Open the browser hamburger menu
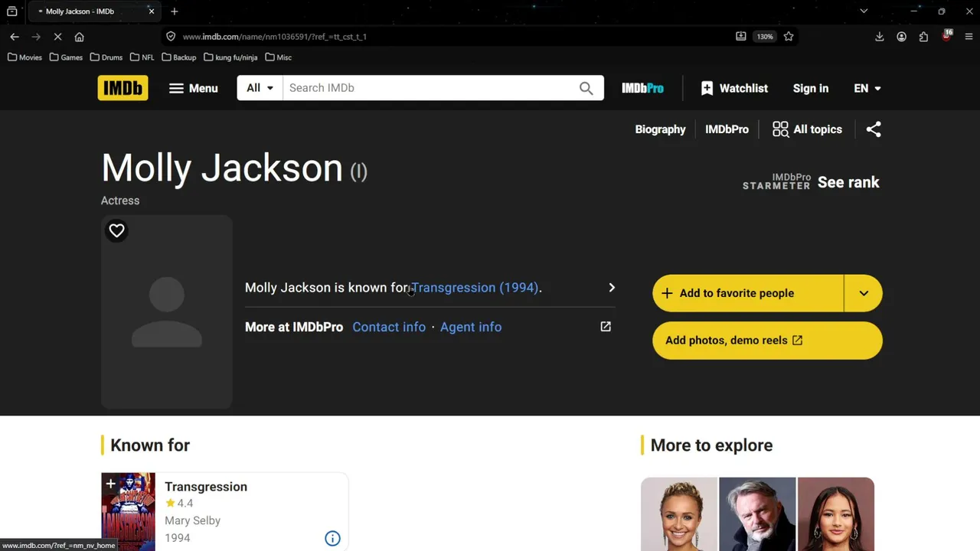Viewport: 980px width, 551px height. [x=969, y=37]
